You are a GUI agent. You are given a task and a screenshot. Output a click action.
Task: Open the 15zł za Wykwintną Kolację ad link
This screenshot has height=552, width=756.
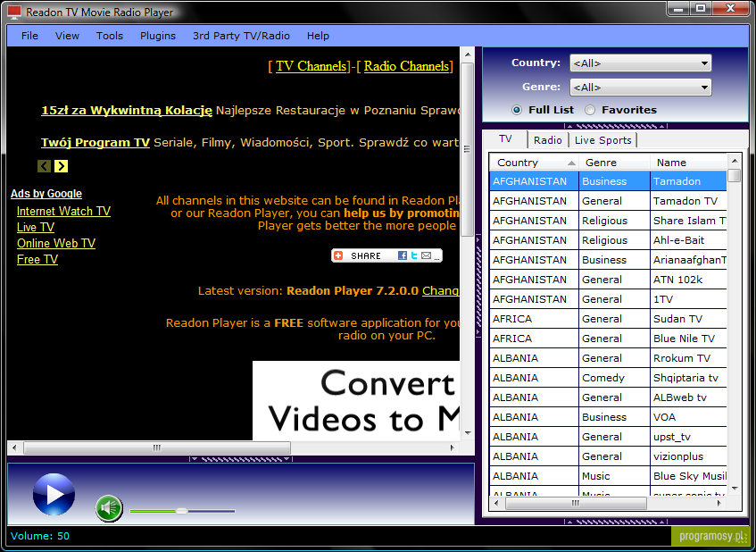127,111
